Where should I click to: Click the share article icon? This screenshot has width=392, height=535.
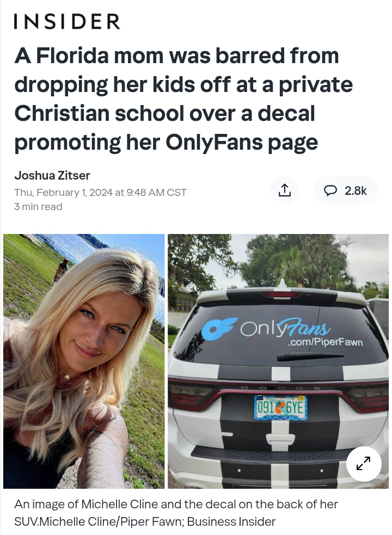284,190
